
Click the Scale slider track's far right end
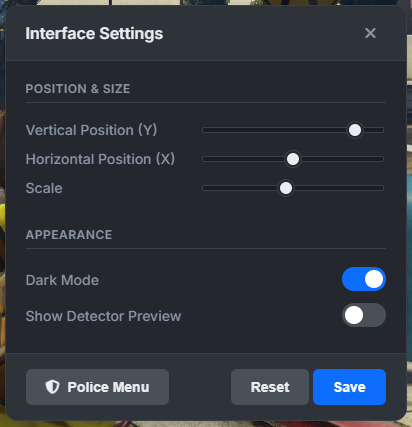[381, 188]
